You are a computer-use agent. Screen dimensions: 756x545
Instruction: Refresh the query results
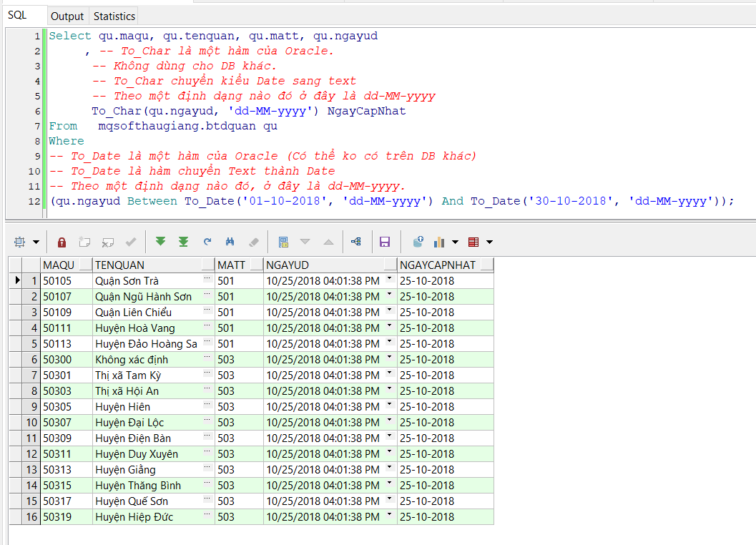click(207, 242)
